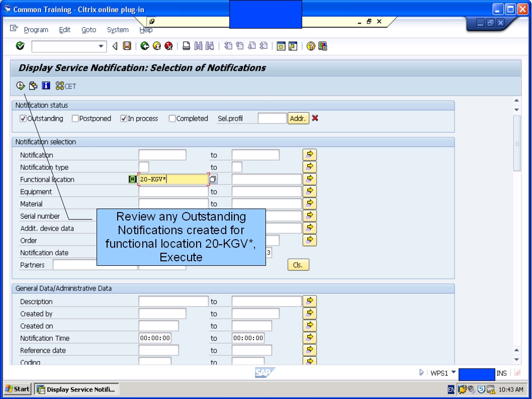Open the Help question mark icon
532x399 pixels.
pos(310,46)
